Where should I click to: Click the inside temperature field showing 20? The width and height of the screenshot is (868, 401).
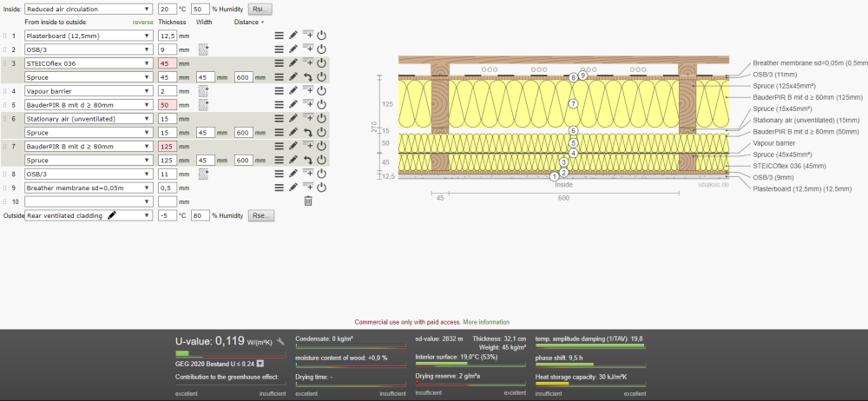[x=168, y=10]
